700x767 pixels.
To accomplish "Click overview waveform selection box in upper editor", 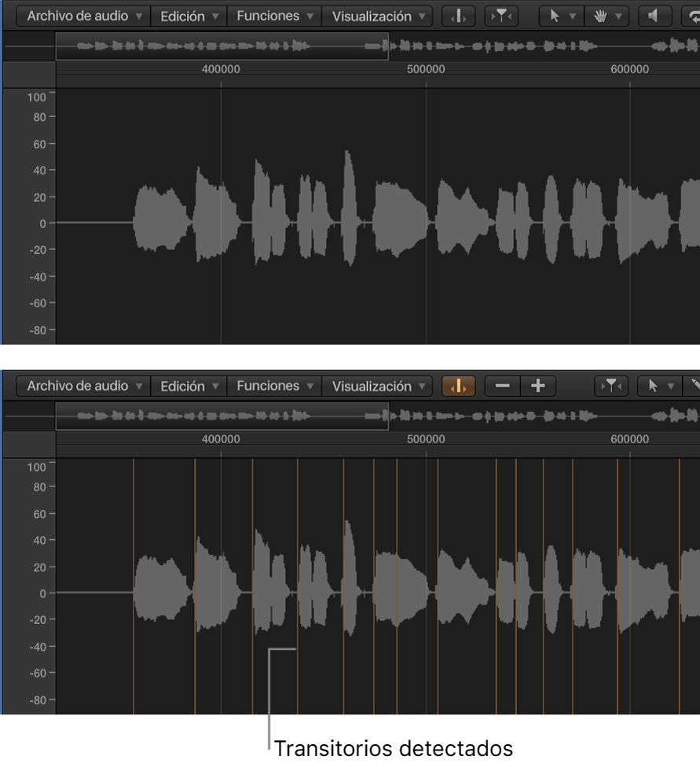I will (x=222, y=46).
